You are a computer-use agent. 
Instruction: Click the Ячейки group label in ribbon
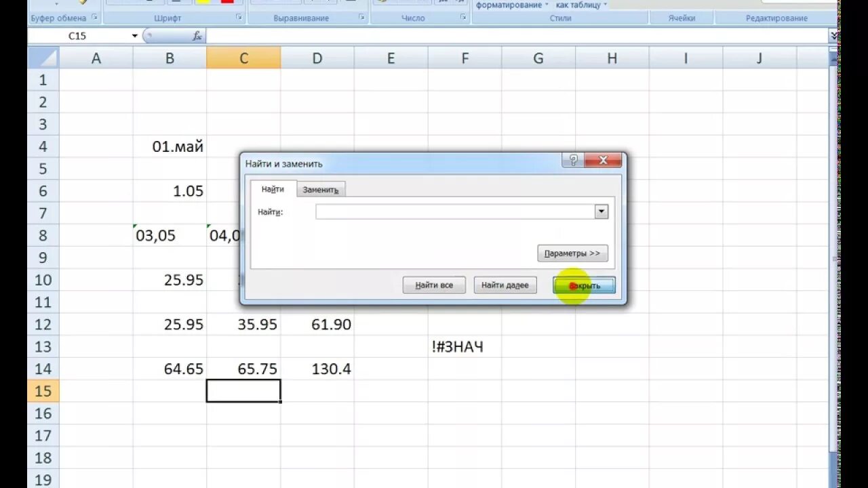tap(682, 18)
